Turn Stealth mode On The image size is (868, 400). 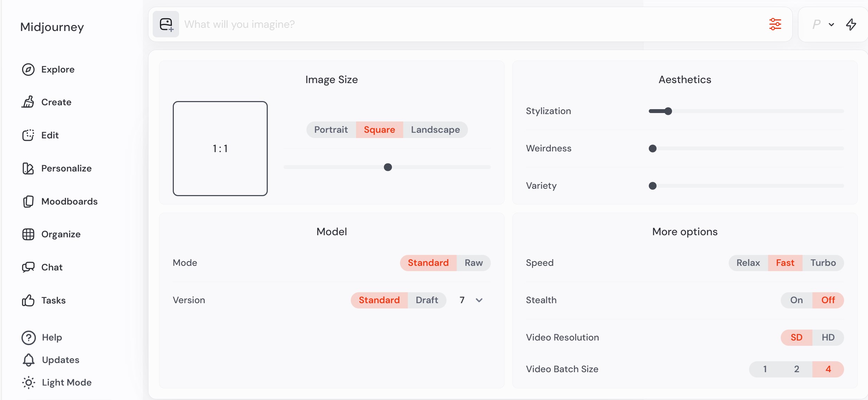pyautogui.click(x=796, y=300)
